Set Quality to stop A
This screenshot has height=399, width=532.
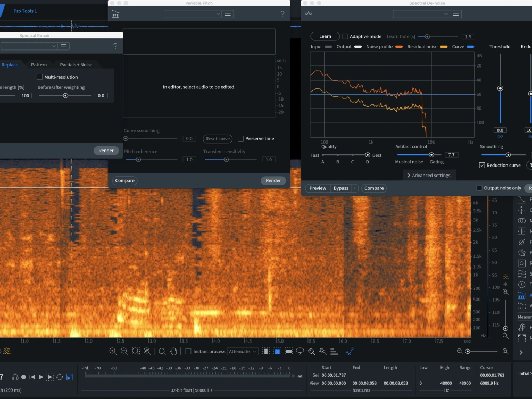coord(323,155)
